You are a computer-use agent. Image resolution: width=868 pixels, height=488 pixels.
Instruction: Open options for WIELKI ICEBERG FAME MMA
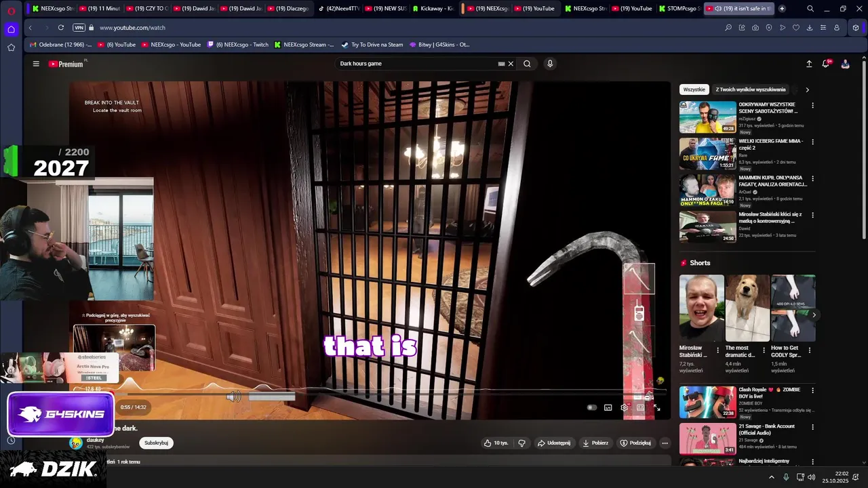812,142
